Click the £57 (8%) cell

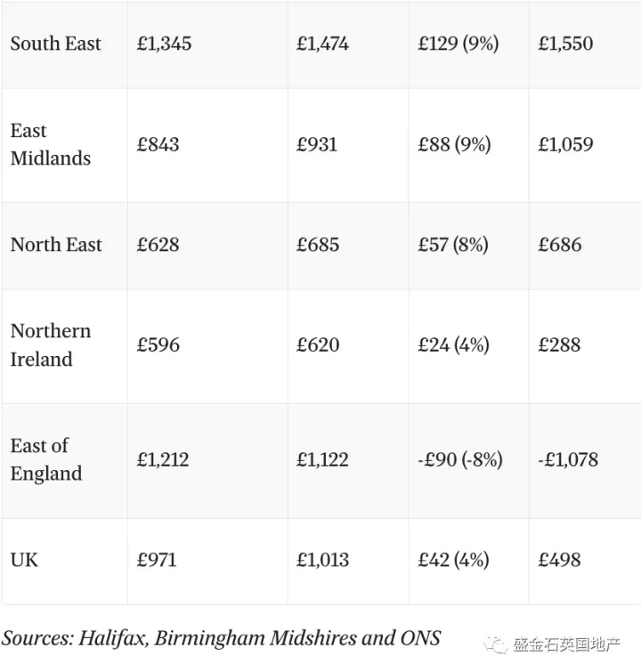click(x=453, y=245)
